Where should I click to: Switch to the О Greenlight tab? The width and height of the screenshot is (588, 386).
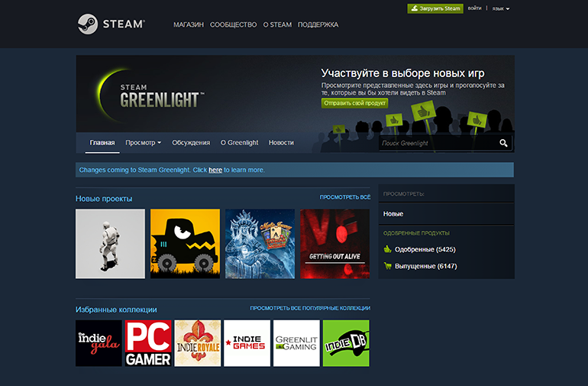(x=239, y=143)
